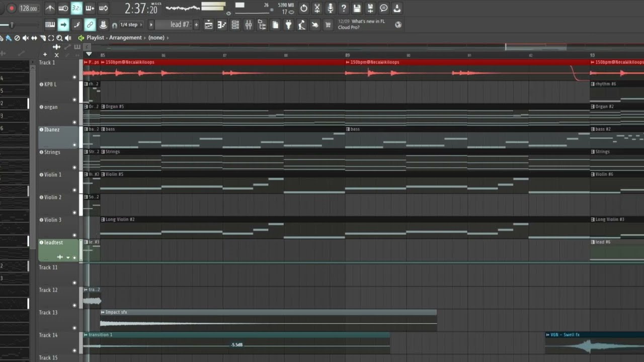Open the undo history icon
Image resolution: width=644 pixels, height=362 pixels.
303,8
